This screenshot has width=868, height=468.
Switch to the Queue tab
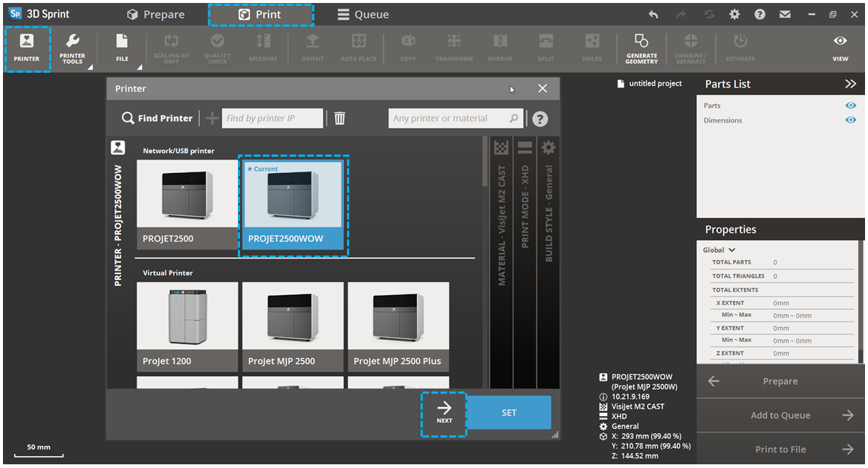point(363,14)
